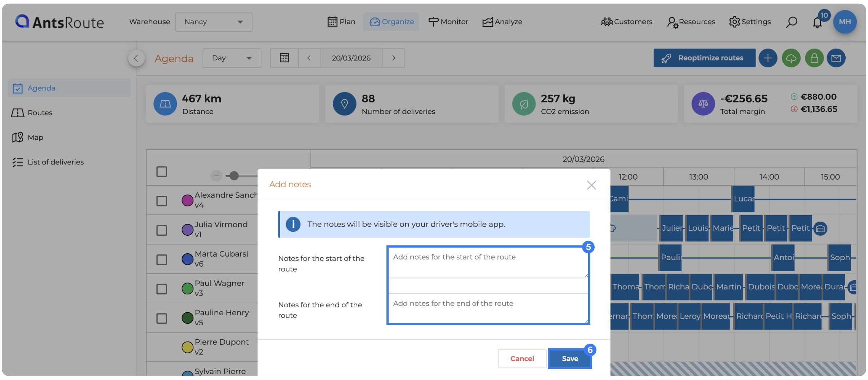The width and height of the screenshot is (868, 380).
Task: Click Paul Wagner green color dot
Action: [187, 289]
